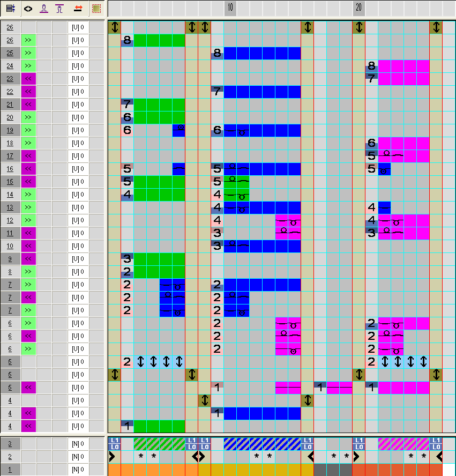
Task: Click the vertical double-arrow at grid's top-left corner
Action: coord(114,27)
